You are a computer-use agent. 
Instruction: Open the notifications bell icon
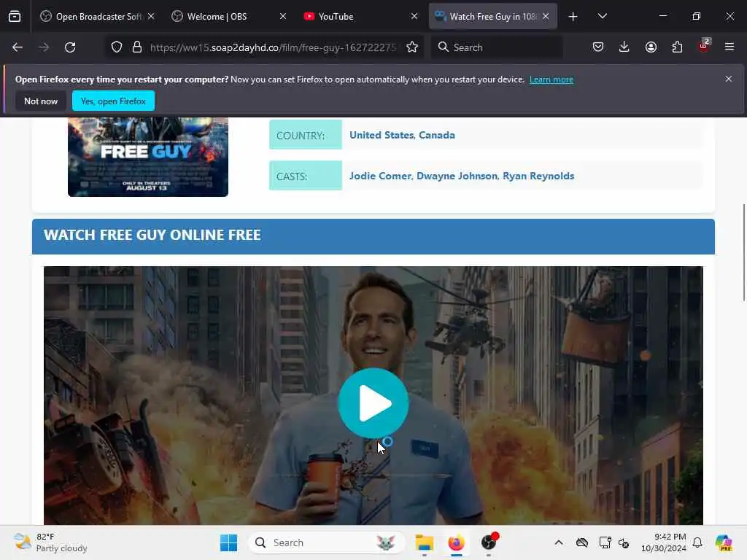697,542
